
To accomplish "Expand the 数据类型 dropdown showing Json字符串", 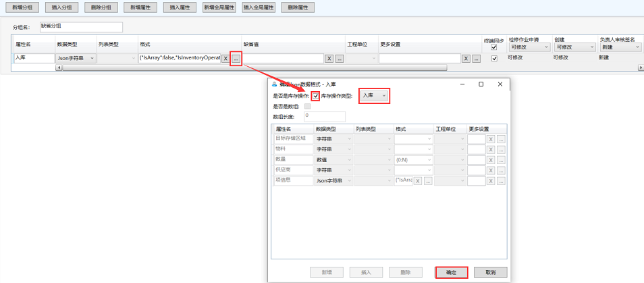I will 76,59.
